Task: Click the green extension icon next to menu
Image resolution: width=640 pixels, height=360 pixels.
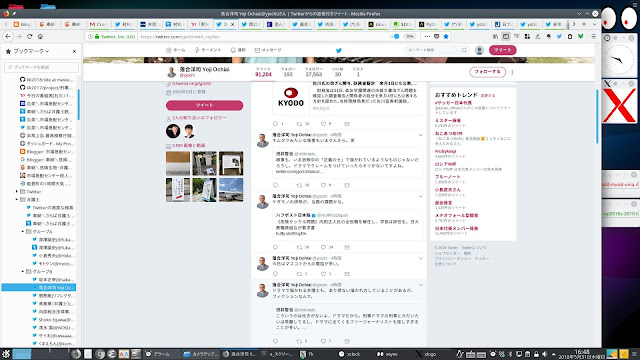Action: pyautogui.click(x=580, y=36)
